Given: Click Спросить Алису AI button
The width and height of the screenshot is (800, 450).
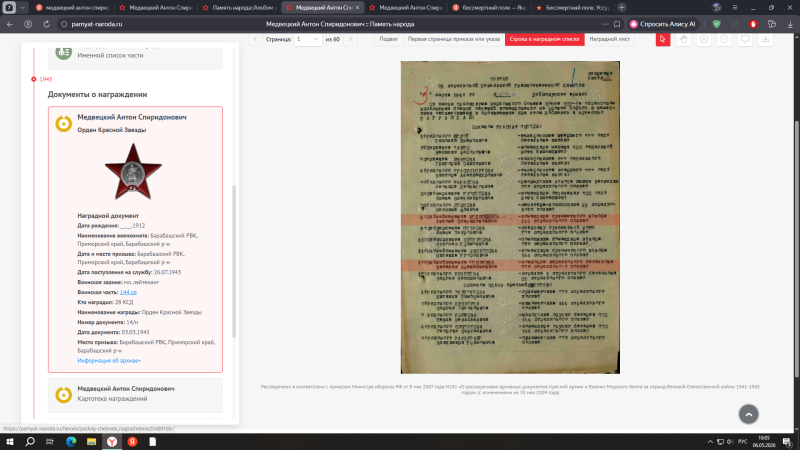Looking at the screenshot, I should tap(663, 24).
